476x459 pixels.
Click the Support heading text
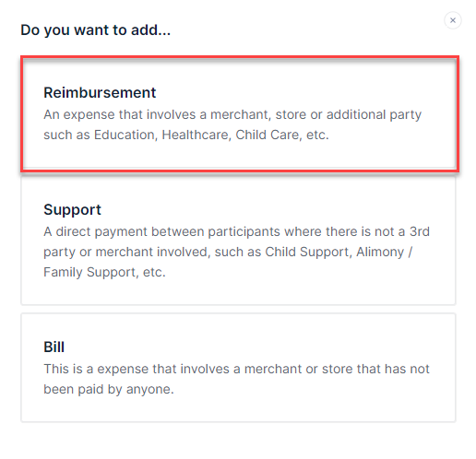coord(72,210)
